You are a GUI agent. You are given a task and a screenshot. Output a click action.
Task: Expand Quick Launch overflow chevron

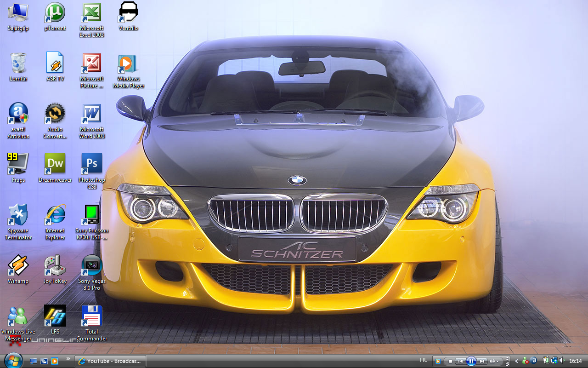[x=68, y=359]
